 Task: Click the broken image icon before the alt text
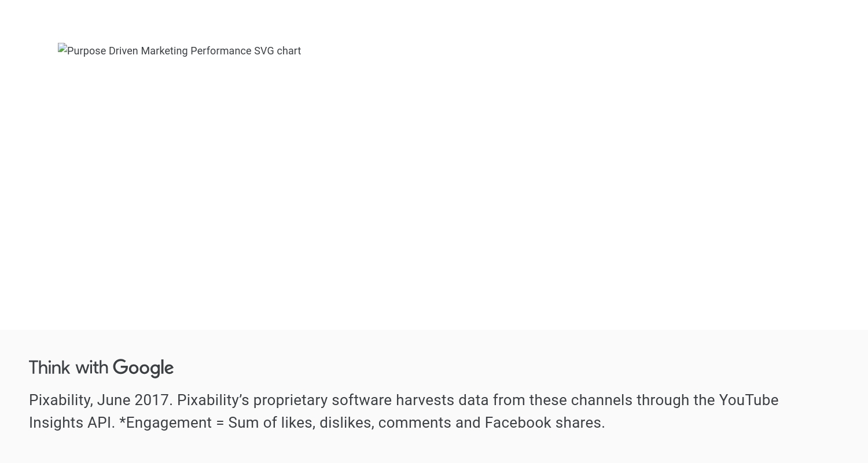(x=62, y=48)
